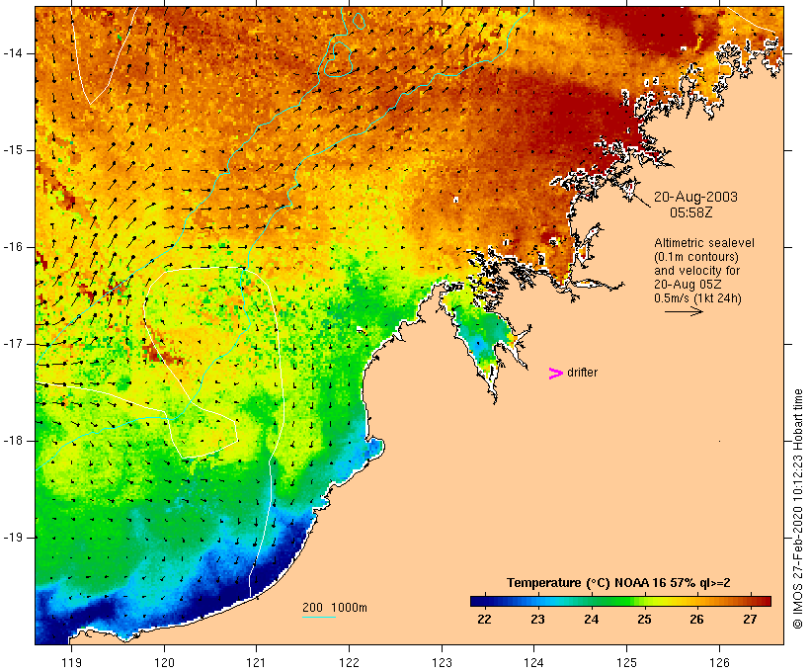Click the latitude axis label '-18'
810x672 pixels.
pos(13,441)
